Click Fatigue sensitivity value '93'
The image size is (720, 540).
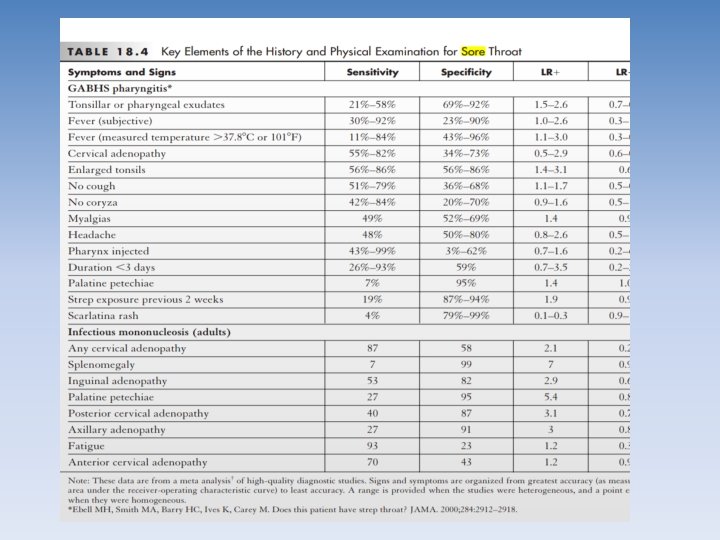coord(372,446)
